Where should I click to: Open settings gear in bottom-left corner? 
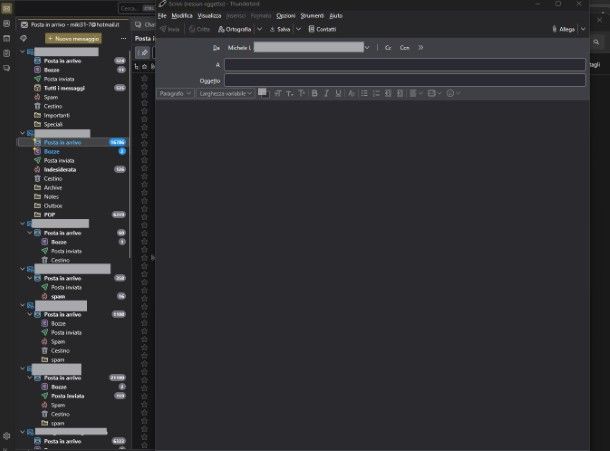7,436
